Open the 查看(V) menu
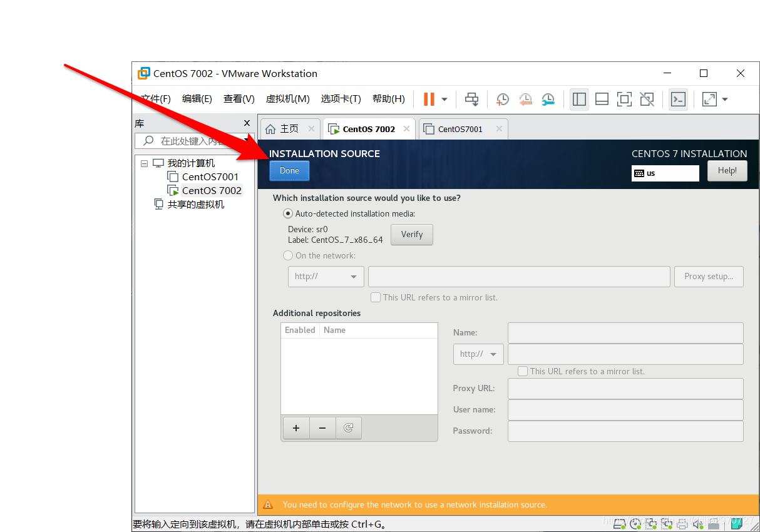The height and width of the screenshot is (532, 760). 239,99
